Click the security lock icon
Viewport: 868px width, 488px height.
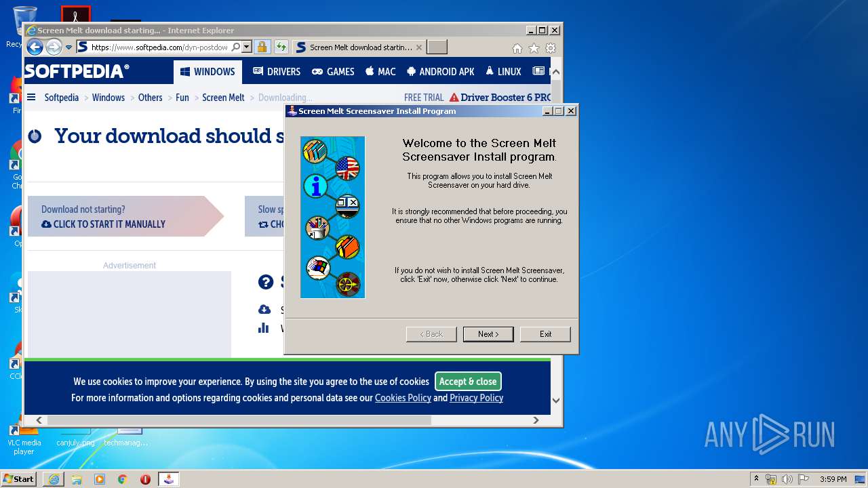pos(262,47)
